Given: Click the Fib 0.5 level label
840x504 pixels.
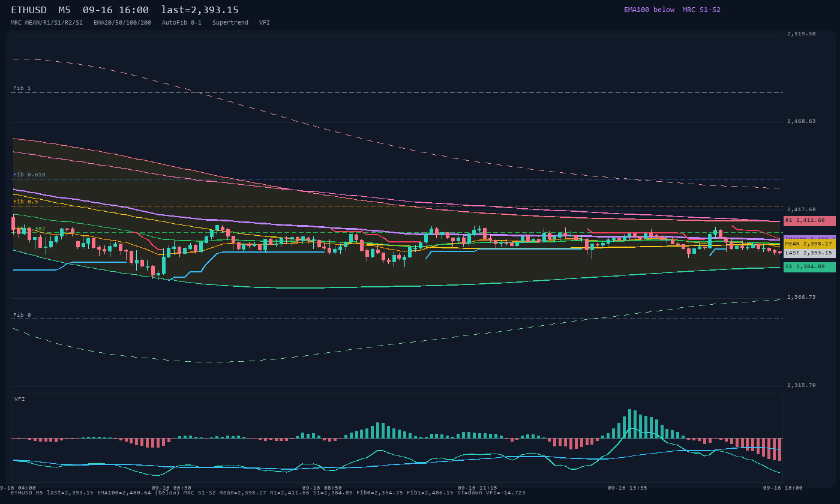Looking at the screenshot, I should 26,202.
